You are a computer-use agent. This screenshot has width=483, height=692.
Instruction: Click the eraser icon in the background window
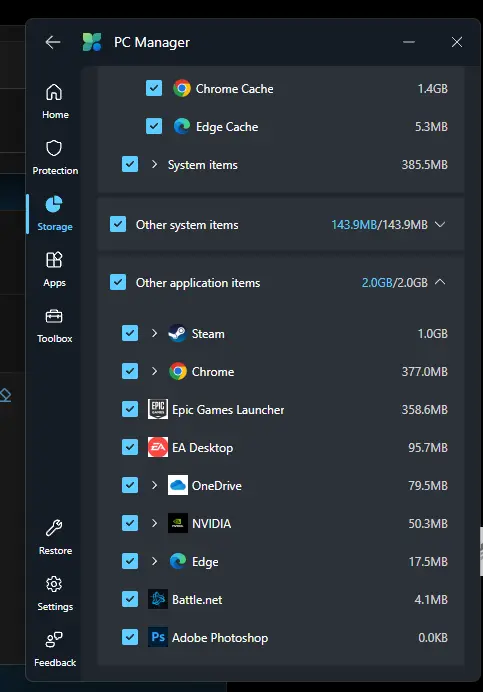pyautogui.click(x=5, y=395)
